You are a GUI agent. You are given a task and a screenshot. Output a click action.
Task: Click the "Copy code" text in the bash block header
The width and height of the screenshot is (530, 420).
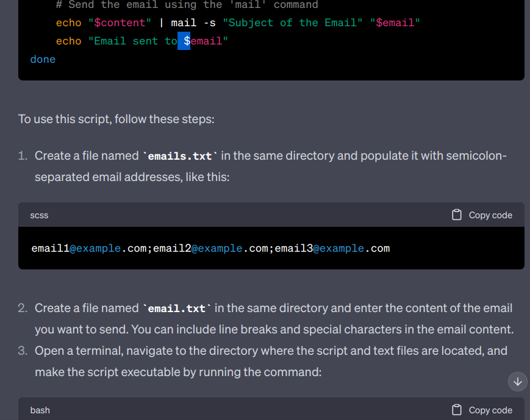point(490,410)
